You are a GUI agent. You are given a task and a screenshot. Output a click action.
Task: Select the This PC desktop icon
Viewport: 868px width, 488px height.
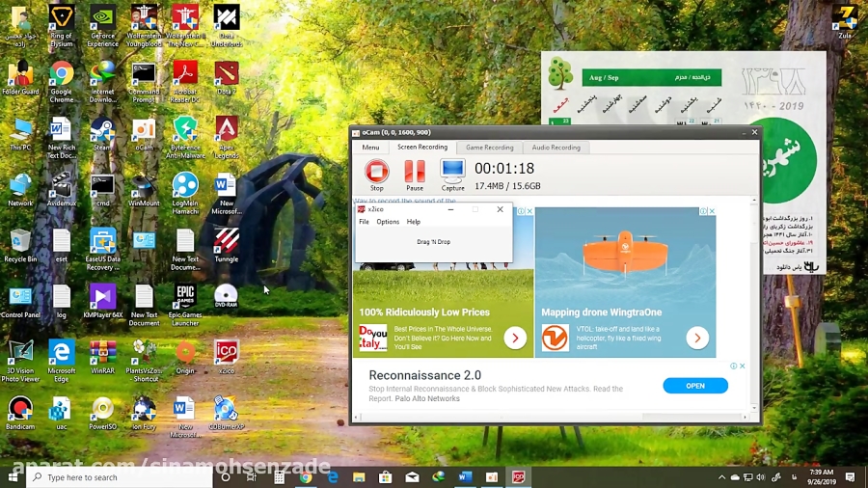[x=20, y=134]
